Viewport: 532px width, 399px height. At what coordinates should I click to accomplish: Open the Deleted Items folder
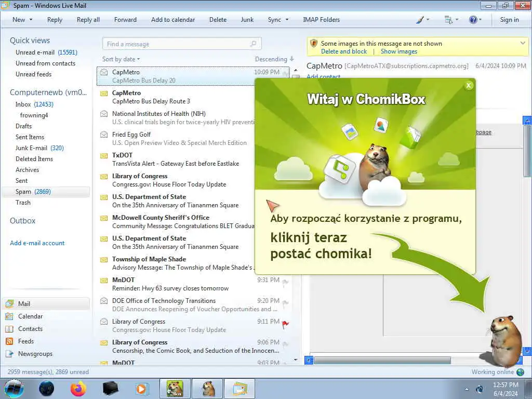pos(34,159)
